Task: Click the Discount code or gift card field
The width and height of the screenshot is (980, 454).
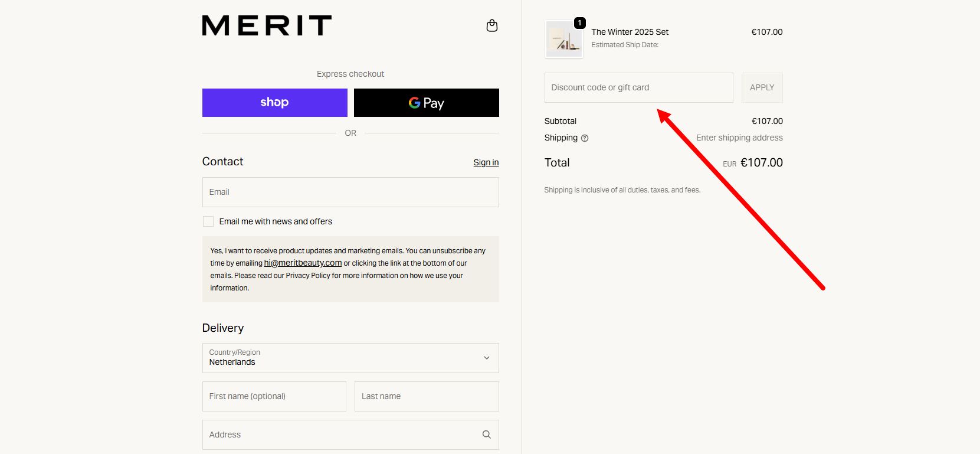Action: coord(639,87)
